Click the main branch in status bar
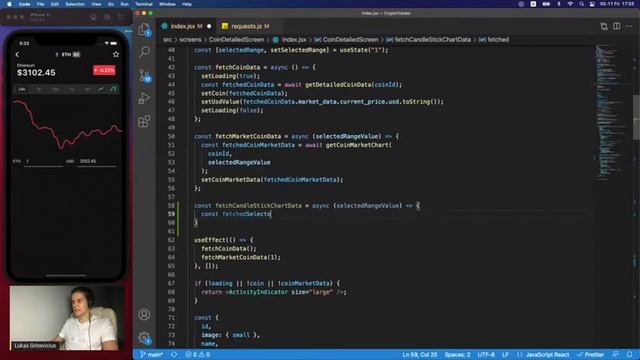640x360 pixels. pos(151,354)
